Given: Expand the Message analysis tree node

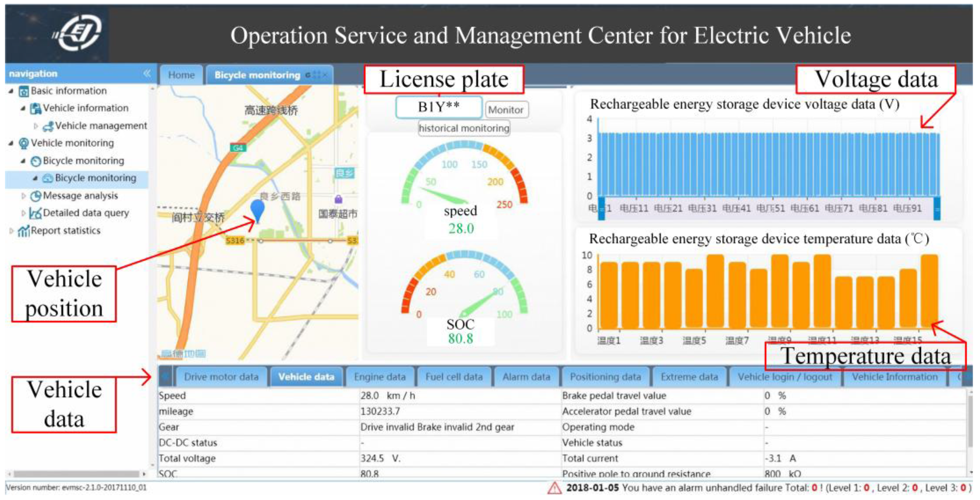Looking at the screenshot, I should [x=24, y=196].
